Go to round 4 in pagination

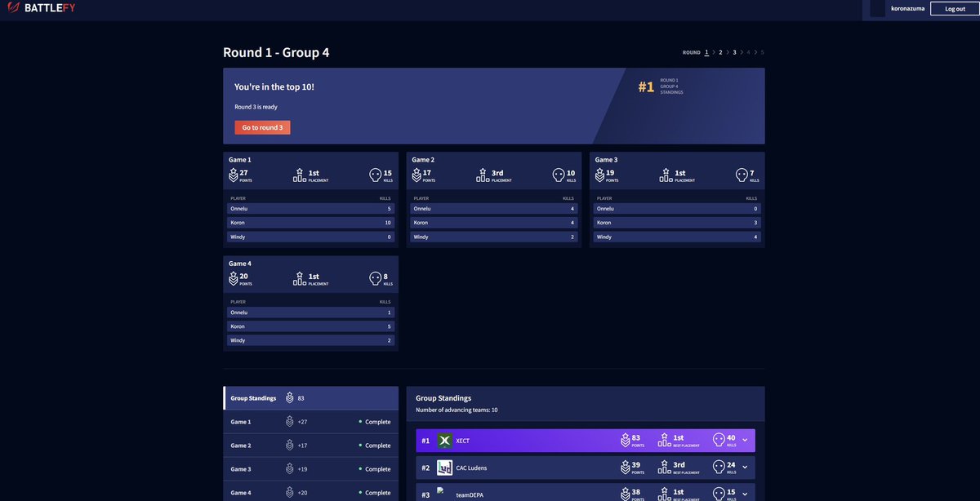coord(748,52)
